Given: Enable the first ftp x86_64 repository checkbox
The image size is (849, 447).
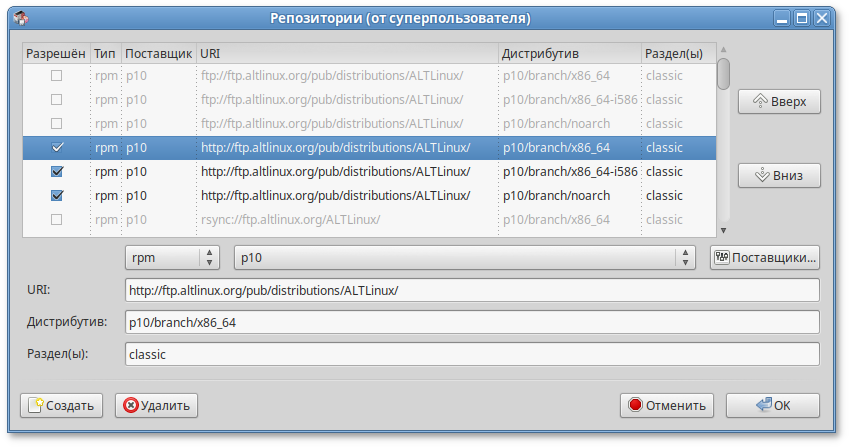Looking at the screenshot, I should 57,75.
